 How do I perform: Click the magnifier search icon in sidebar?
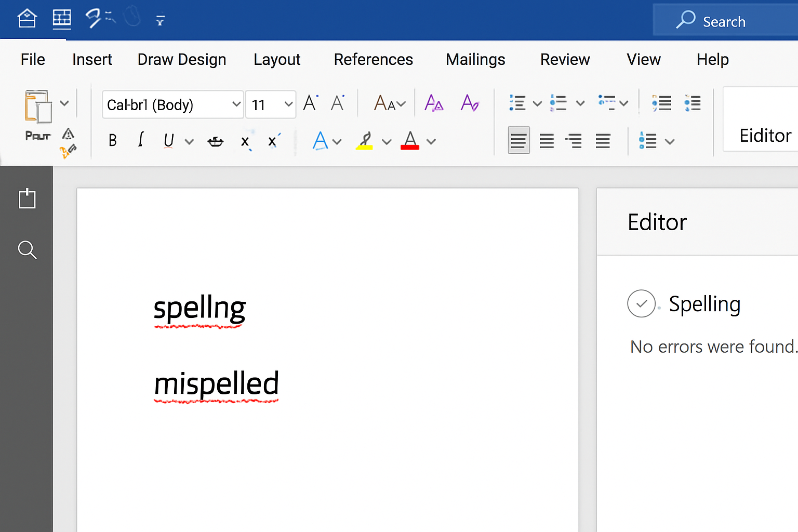(x=27, y=250)
